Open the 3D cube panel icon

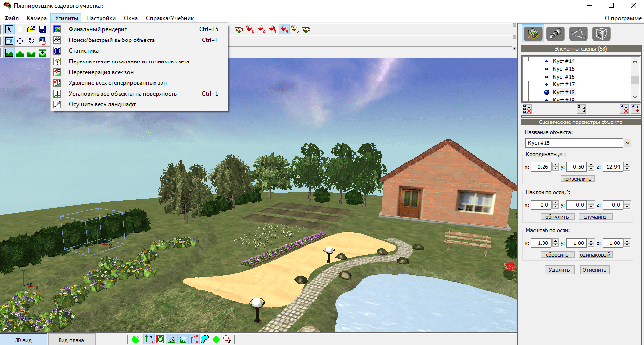coord(601,33)
